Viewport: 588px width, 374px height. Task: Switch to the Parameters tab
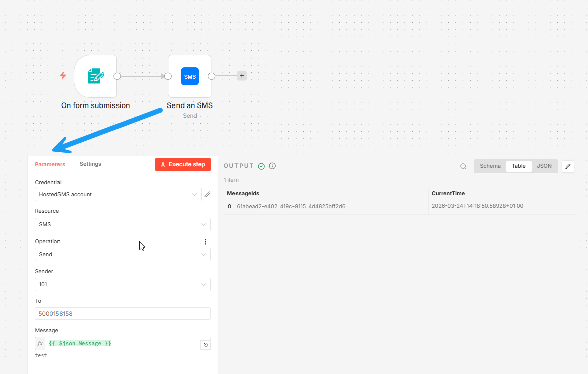click(x=50, y=164)
